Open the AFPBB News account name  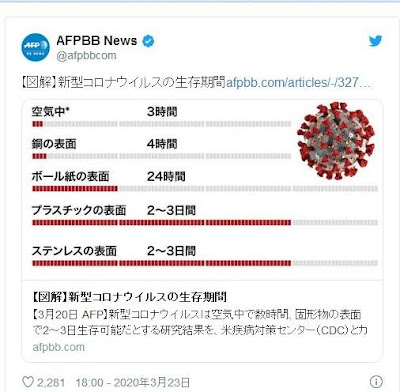97,41
